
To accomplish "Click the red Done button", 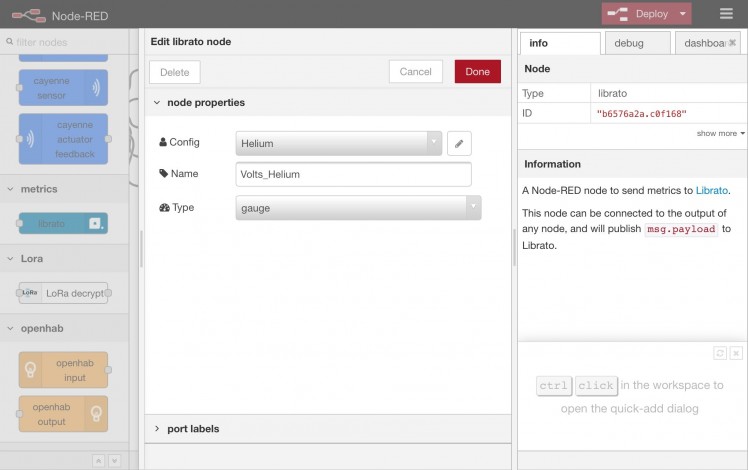I will [x=478, y=72].
